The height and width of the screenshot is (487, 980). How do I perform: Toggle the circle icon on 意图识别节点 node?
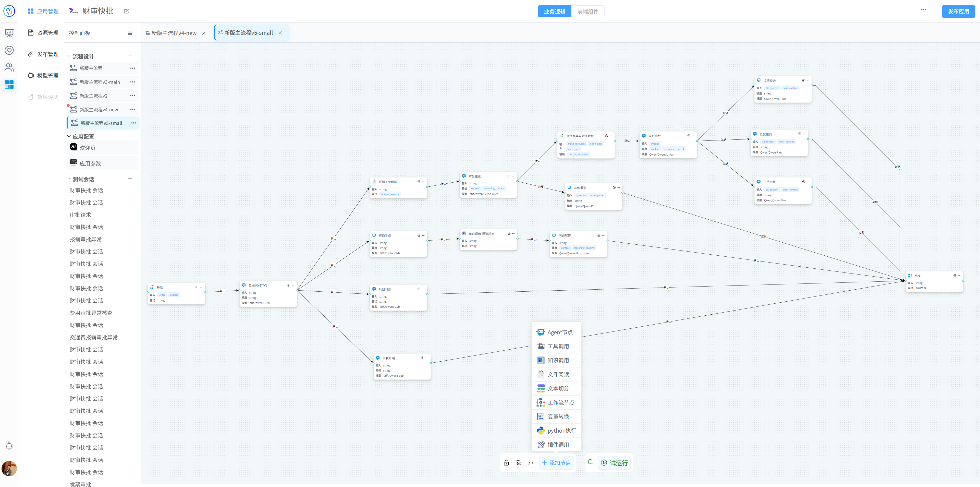tap(288, 285)
